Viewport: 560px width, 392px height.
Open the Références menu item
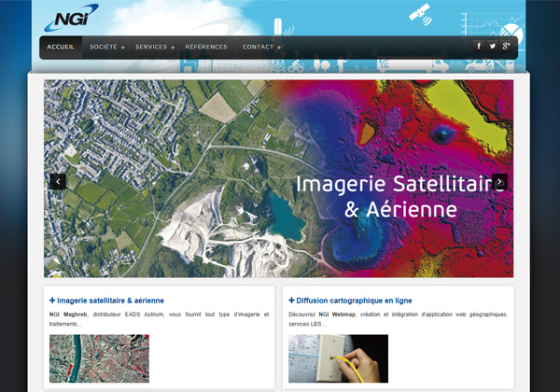[x=205, y=47]
